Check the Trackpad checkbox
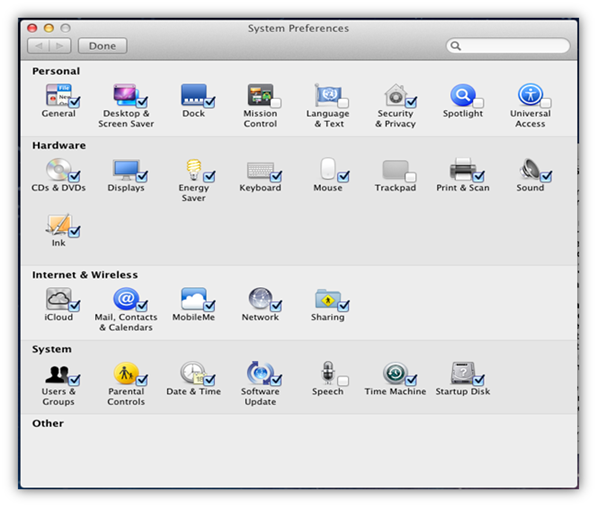This screenshot has width=597, height=507. coord(410,177)
